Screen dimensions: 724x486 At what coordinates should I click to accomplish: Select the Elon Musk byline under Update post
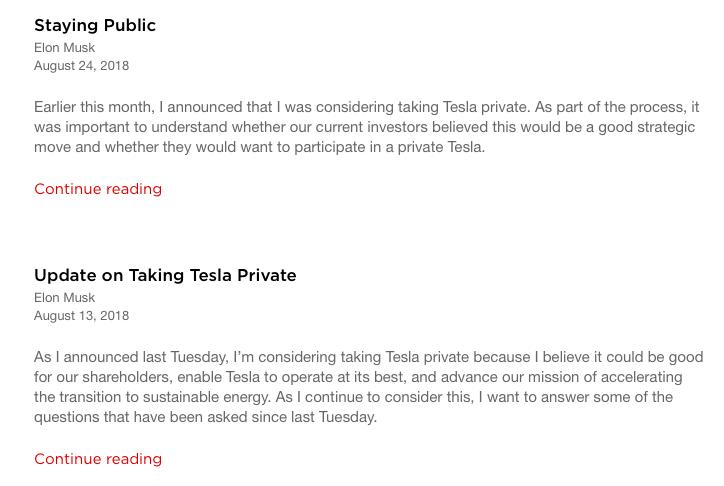pyautogui.click(x=65, y=298)
